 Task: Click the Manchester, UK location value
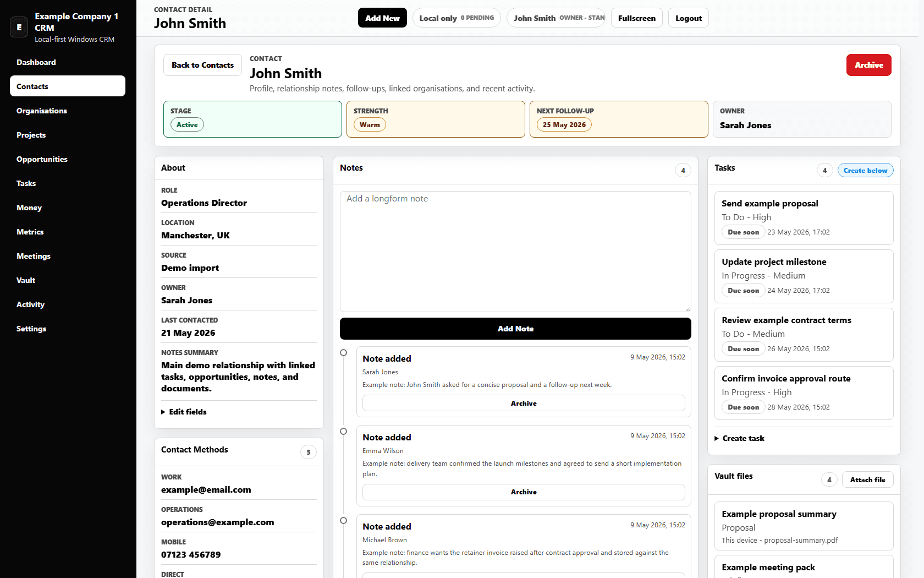[195, 236]
